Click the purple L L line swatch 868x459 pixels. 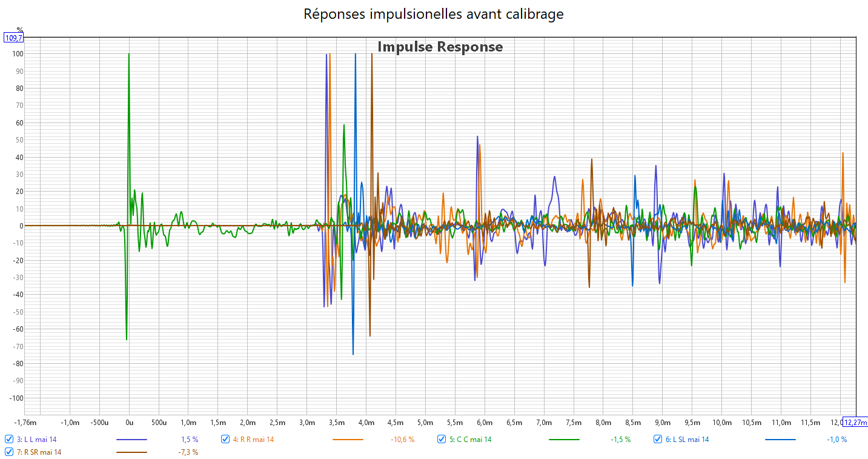click(x=131, y=440)
